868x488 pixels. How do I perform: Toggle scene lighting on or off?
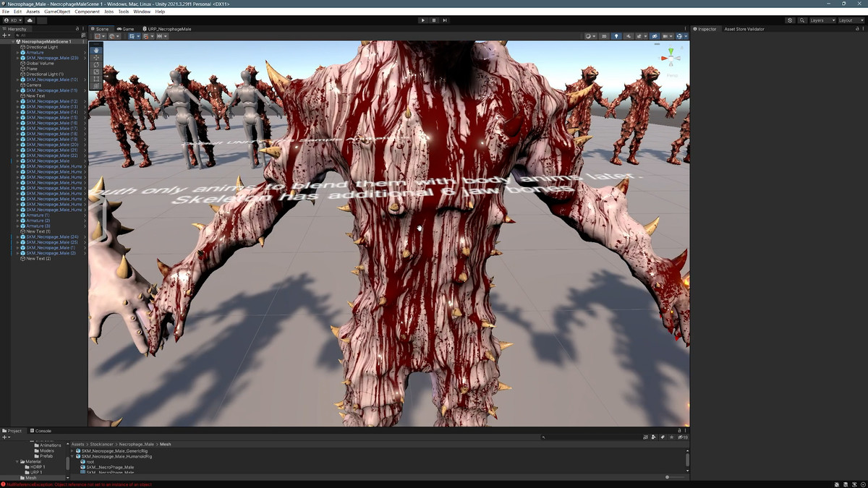tap(616, 35)
